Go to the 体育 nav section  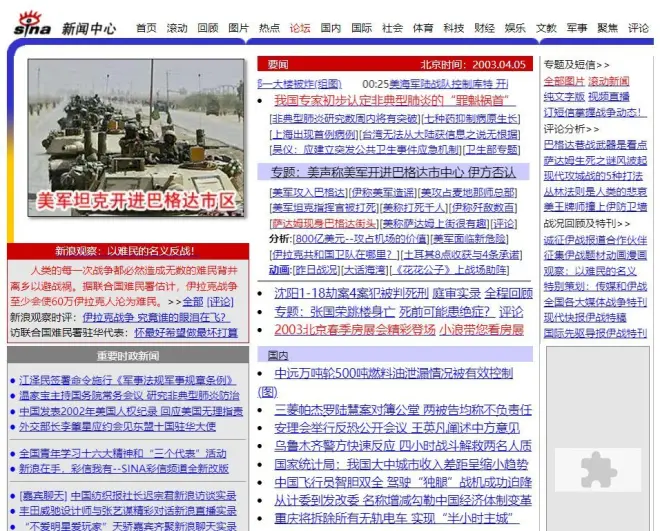423,28
